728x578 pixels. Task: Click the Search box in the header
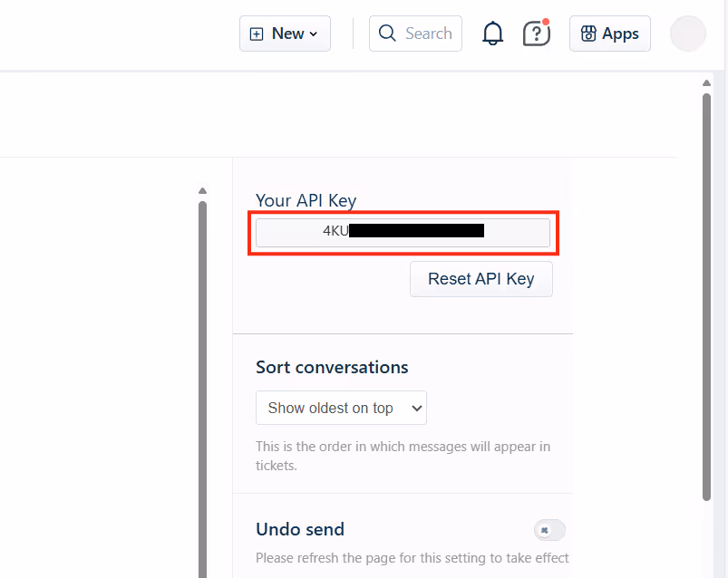click(x=415, y=34)
